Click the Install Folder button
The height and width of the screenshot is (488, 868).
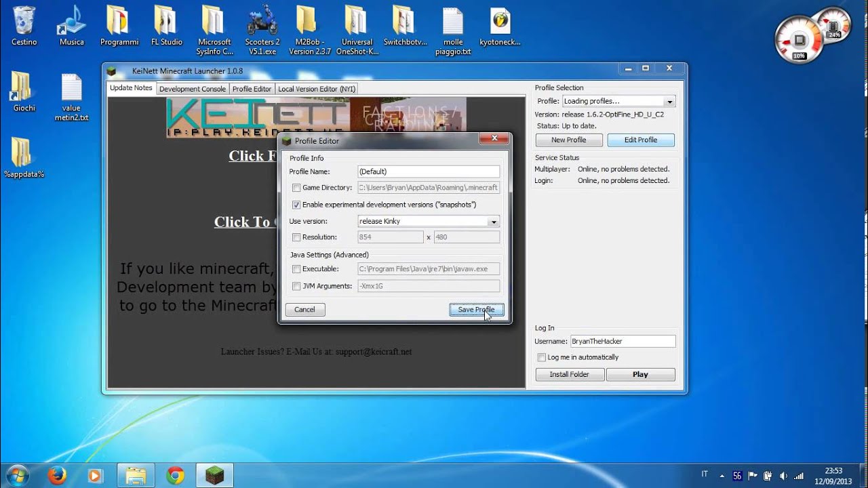pos(570,374)
